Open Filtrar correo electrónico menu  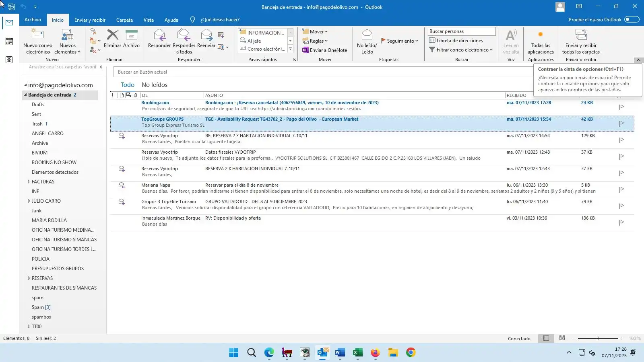(461, 49)
